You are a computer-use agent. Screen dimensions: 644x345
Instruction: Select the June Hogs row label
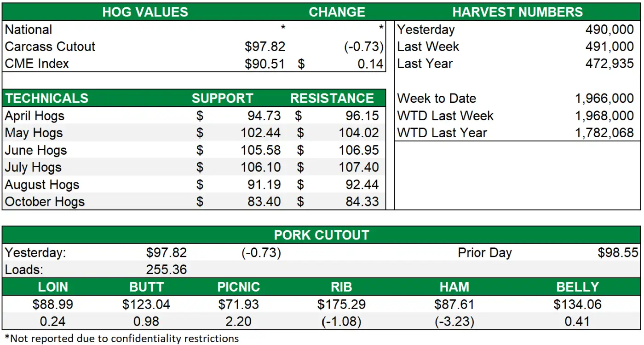(36, 150)
